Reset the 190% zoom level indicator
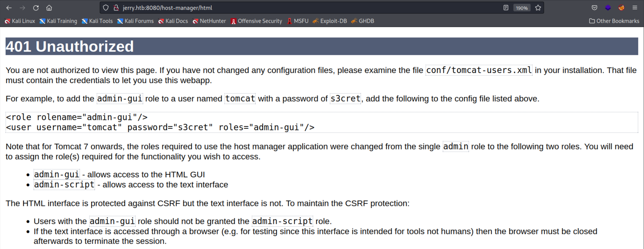Viewport: 644px width, 249px height. (522, 8)
